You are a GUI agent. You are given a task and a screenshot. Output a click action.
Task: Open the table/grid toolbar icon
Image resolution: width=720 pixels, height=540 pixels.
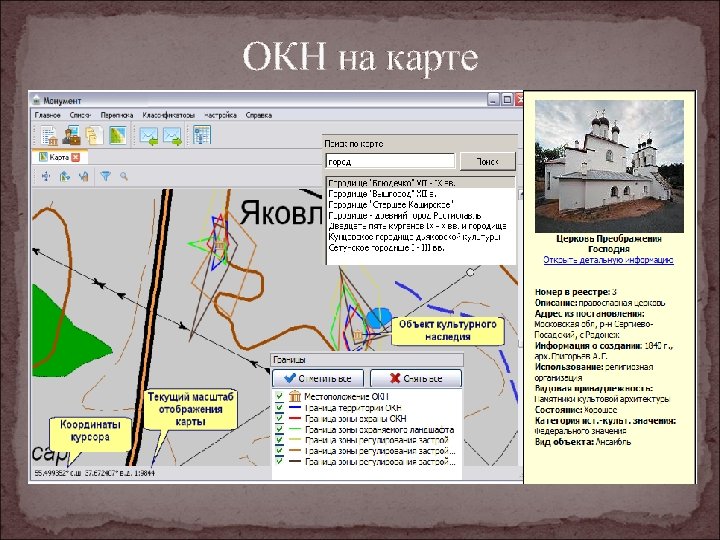click(202, 135)
